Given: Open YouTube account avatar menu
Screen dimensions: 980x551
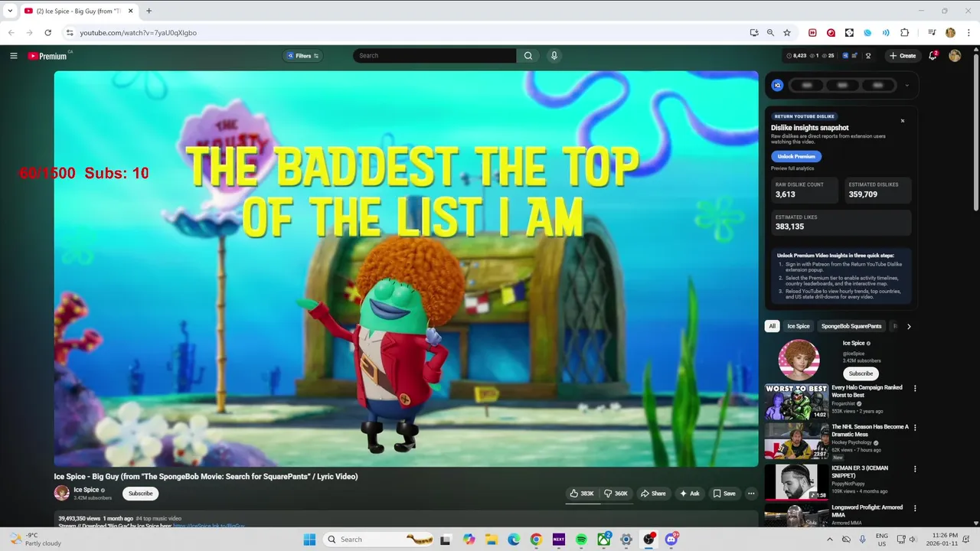Looking at the screenshot, I should (955, 56).
